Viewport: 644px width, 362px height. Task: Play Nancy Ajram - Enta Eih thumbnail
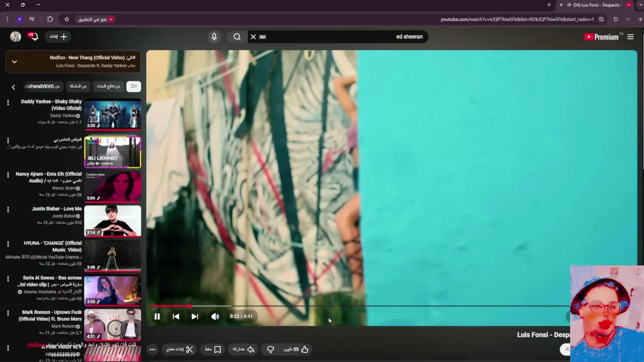[x=113, y=187]
